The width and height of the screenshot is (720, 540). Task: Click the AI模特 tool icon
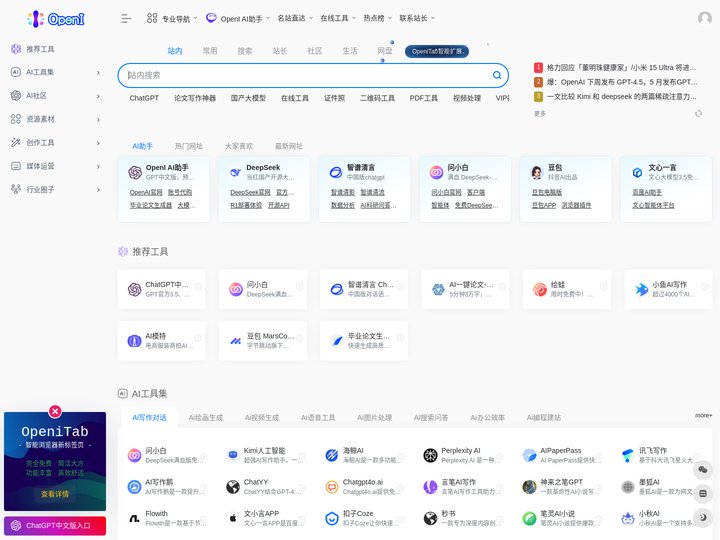tap(134, 341)
